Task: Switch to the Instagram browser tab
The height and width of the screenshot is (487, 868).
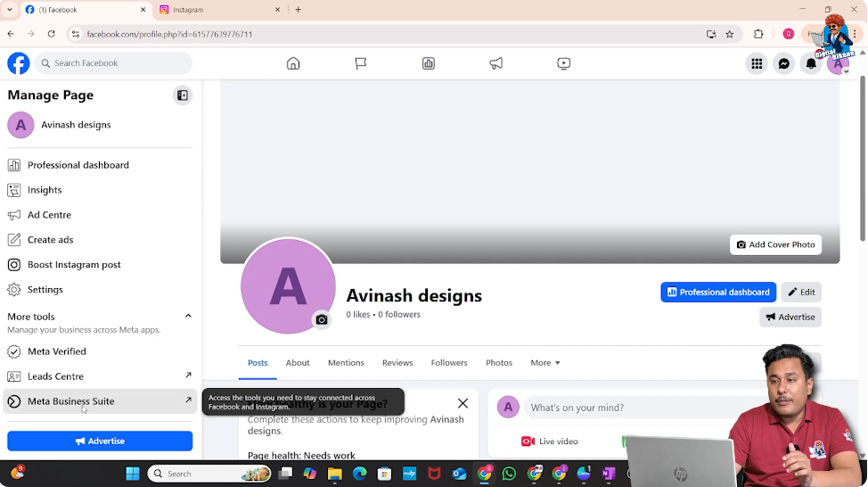Action: 220,10
